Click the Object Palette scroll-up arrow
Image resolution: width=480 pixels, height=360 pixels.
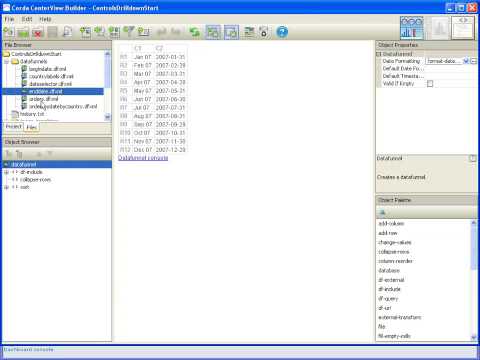[x=474, y=223]
